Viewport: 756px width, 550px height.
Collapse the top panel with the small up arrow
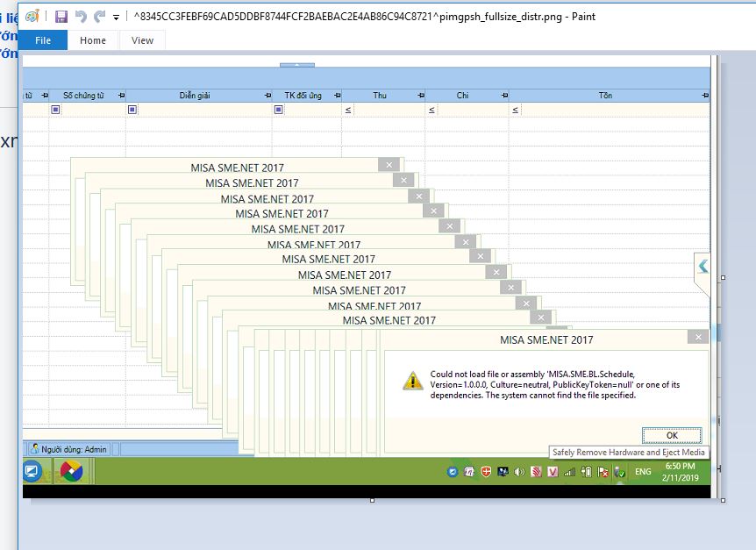tap(297, 65)
